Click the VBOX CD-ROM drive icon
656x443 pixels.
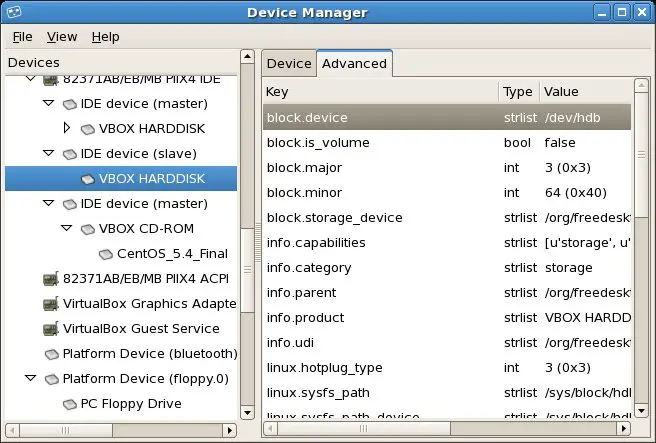click(x=88, y=229)
